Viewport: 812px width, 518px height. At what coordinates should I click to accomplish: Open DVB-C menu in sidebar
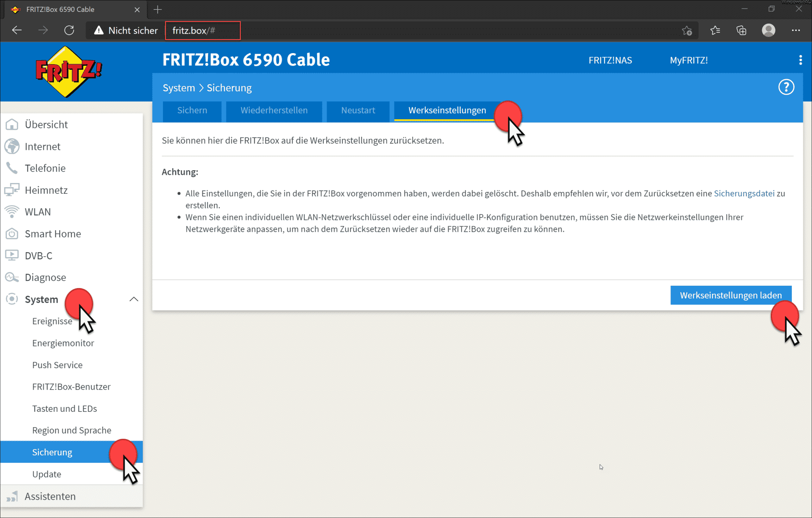click(38, 256)
